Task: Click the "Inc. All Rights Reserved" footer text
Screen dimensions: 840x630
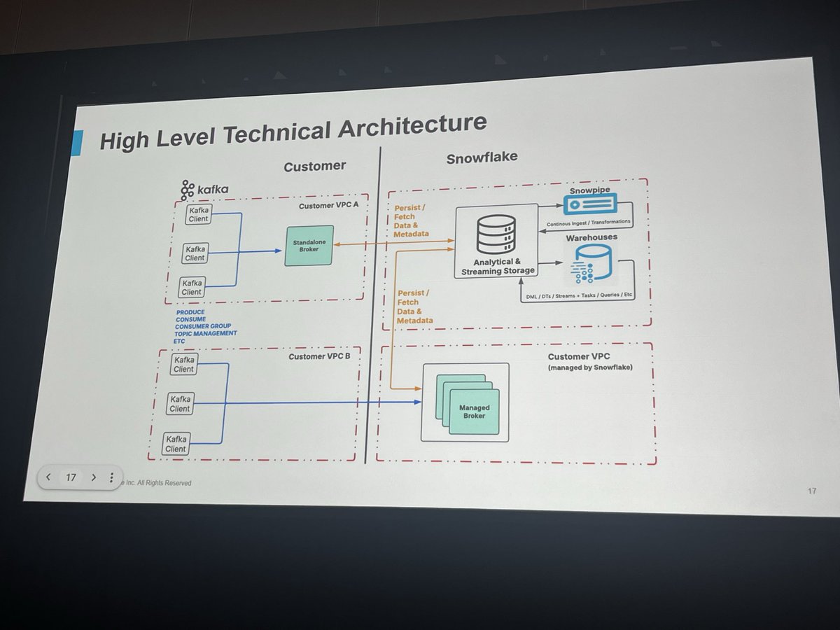Action: coord(158,483)
